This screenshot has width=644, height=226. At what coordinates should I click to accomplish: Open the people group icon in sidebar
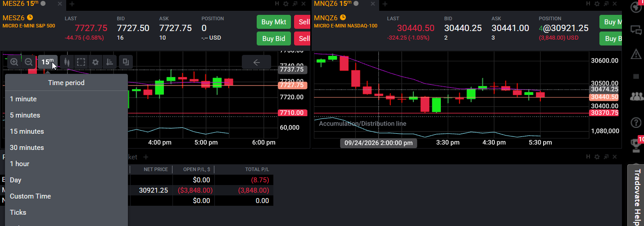tap(636, 96)
